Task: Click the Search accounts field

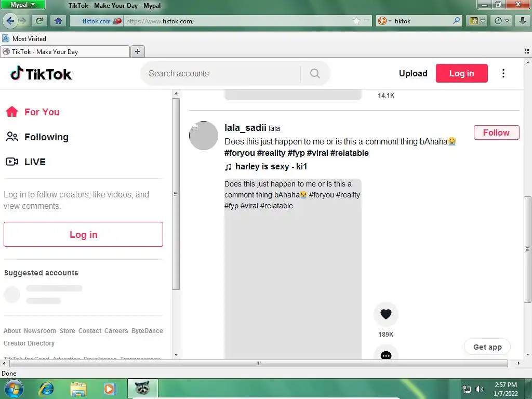Action: click(x=221, y=73)
